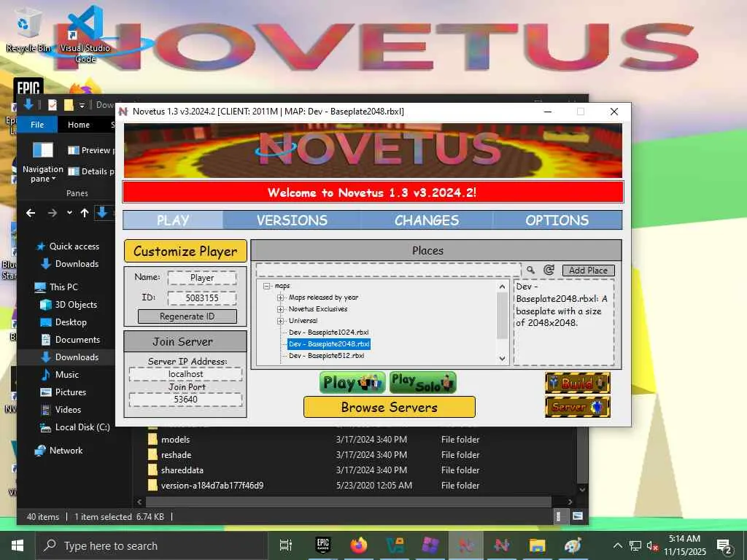Select the "models" folder in Explorer
Image resolution: width=747 pixels, height=560 pixels.
pos(175,440)
